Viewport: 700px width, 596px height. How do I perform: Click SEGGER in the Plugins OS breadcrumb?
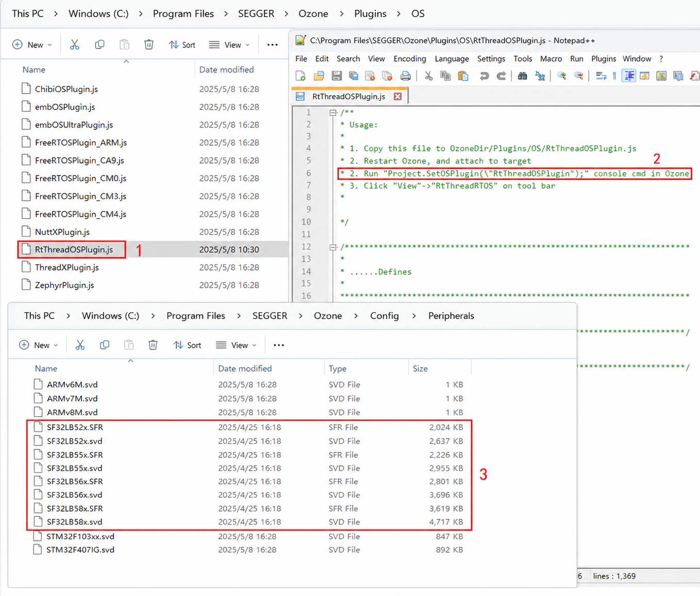click(256, 14)
